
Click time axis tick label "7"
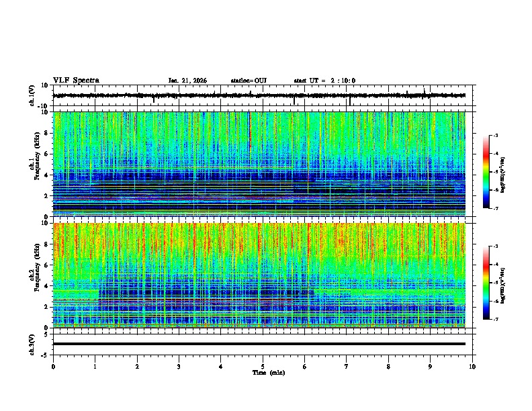tap(347, 366)
